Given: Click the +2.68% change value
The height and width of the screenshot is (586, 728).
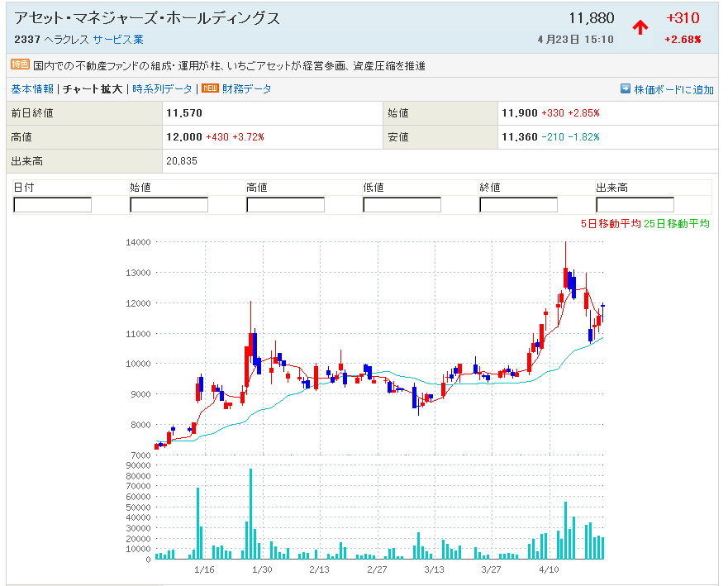Looking at the screenshot, I should [683, 40].
